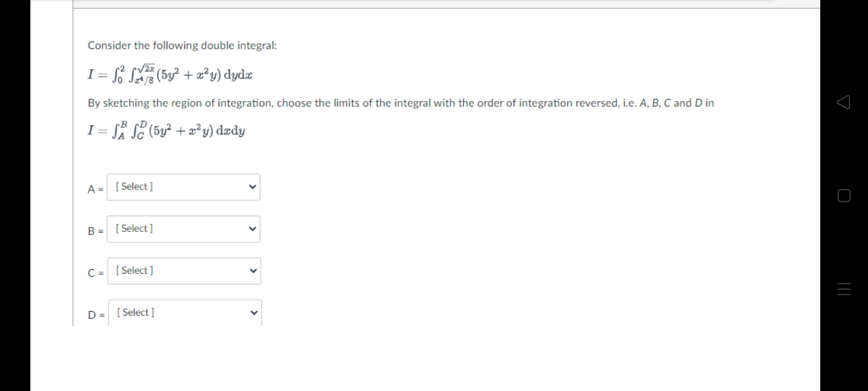868x391 pixels.
Task: Tap the Android home square button
Action: pos(843,196)
